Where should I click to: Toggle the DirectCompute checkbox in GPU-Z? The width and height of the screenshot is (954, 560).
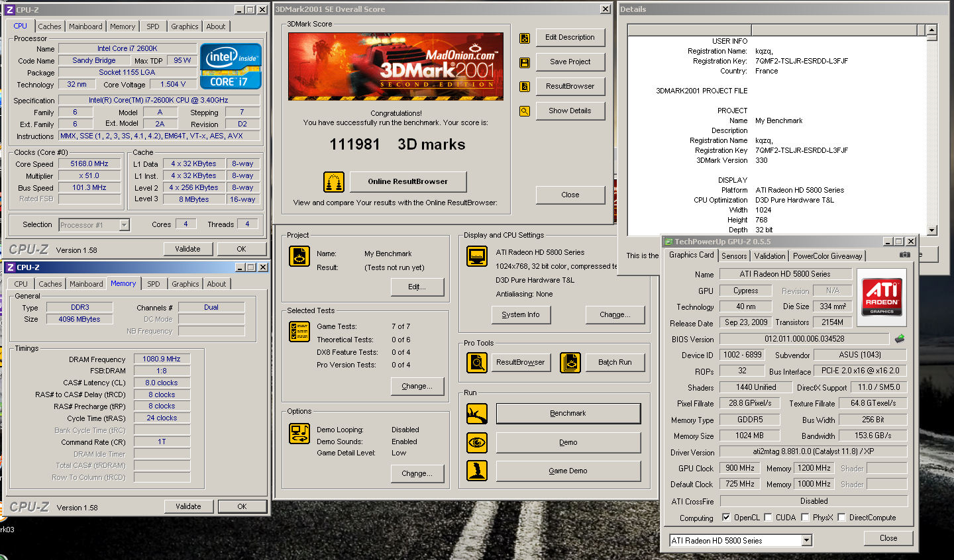pos(841,518)
